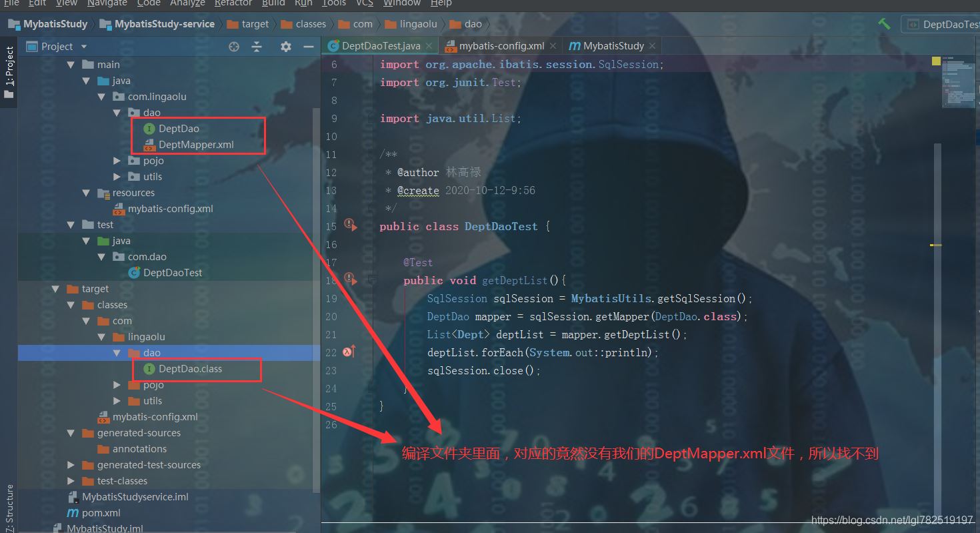The width and height of the screenshot is (980, 533).
Task: Click the lambda gutter icon on line 22
Action: point(349,351)
